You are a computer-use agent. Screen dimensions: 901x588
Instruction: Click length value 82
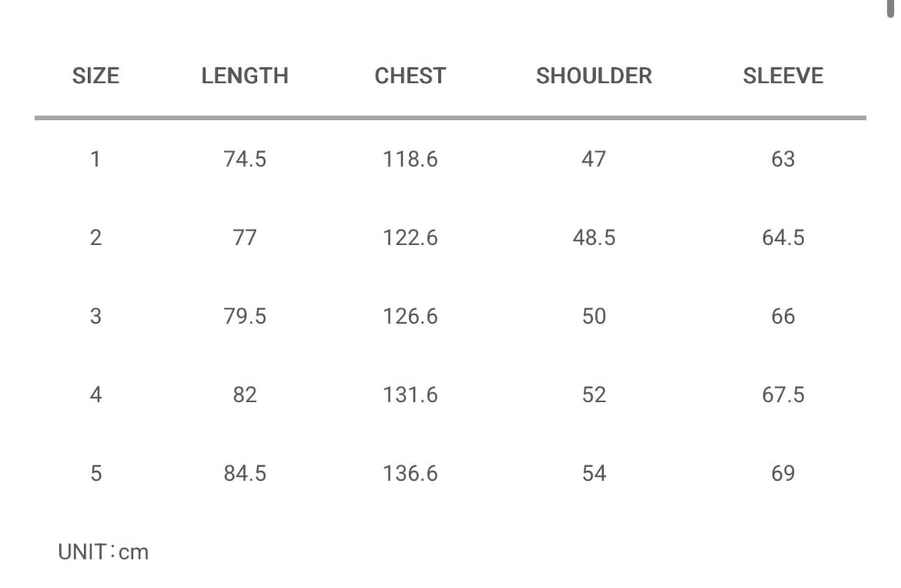(244, 395)
